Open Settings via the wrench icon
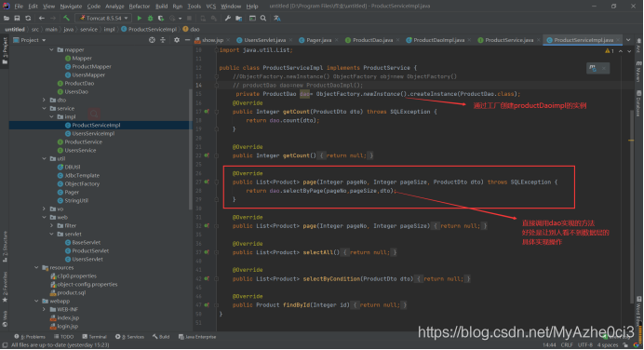The width and height of the screenshot is (644, 350). coord(228,18)
